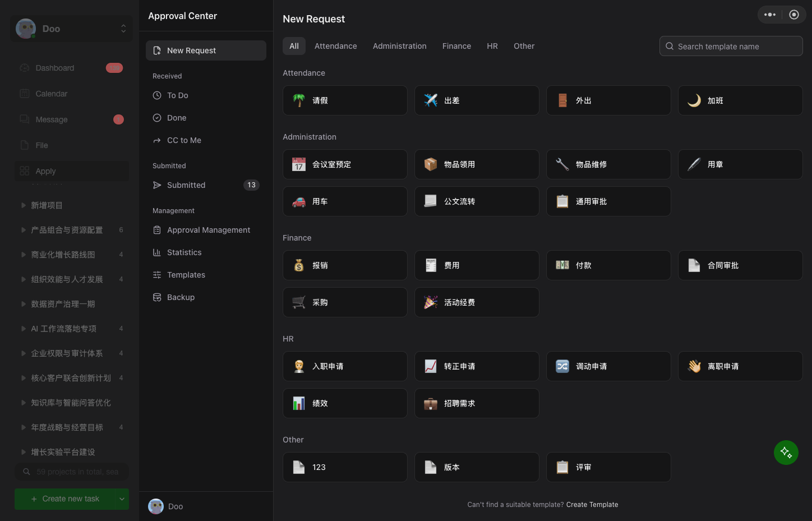Open the 会议室预定 calendar template
The image size is (812, 521).
345,164
